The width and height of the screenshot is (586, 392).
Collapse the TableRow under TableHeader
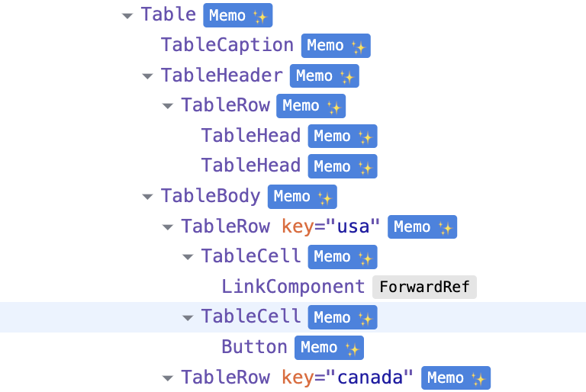point(168,106)
